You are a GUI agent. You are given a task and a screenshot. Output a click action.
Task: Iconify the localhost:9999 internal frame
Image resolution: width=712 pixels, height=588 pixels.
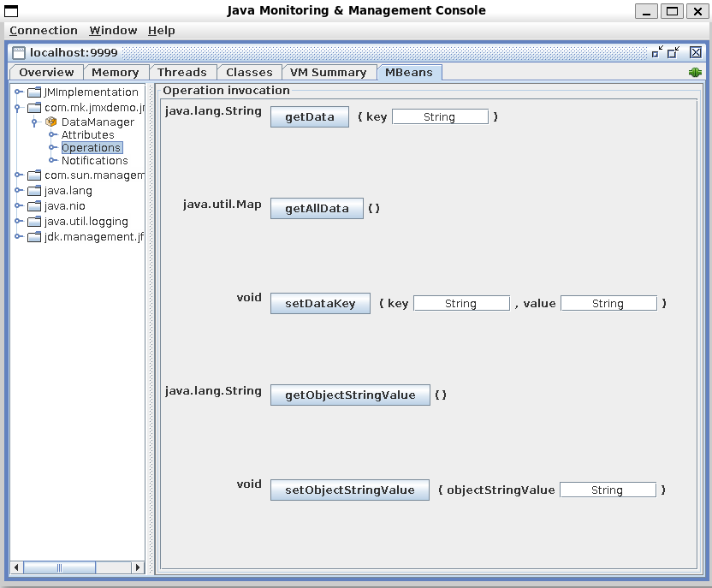pyautogui.click(x=657, y=53)
